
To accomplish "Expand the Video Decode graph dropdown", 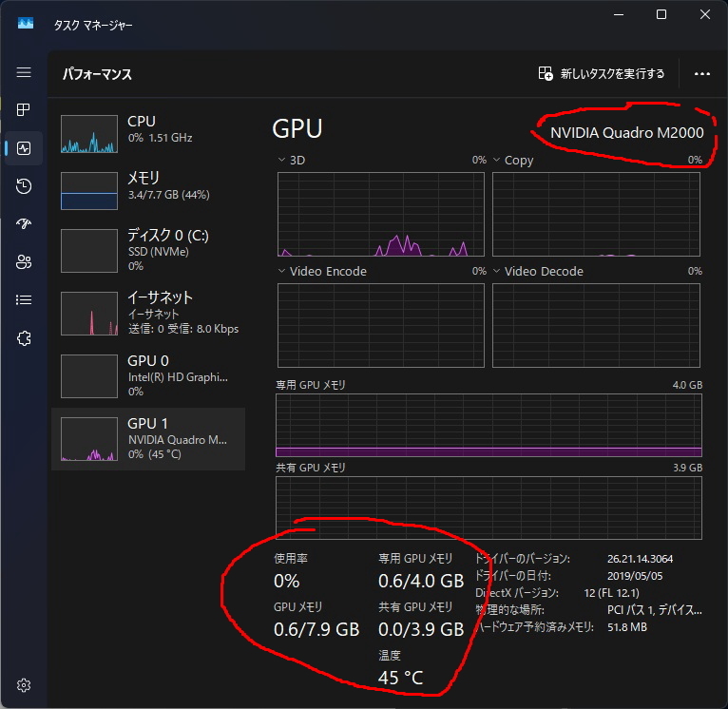I will pyautogui.click(x=497, y=272).
